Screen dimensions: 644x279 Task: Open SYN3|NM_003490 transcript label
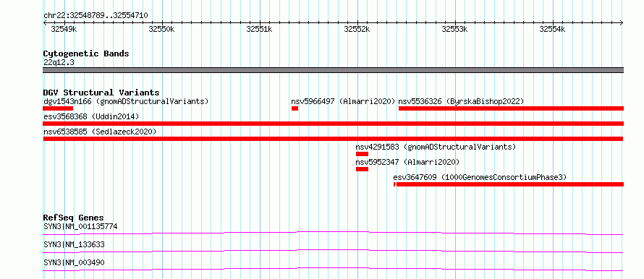pyautogui.click(x=74, y=262)
